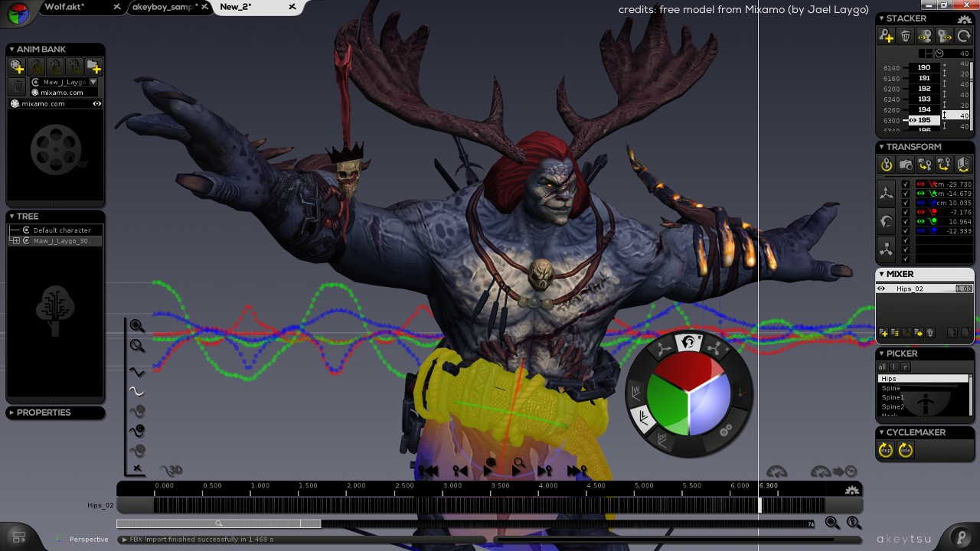Viewport: 980px width, 551px height.
Task: Select Spine1 in the Picker list
Action: (893, 398)
